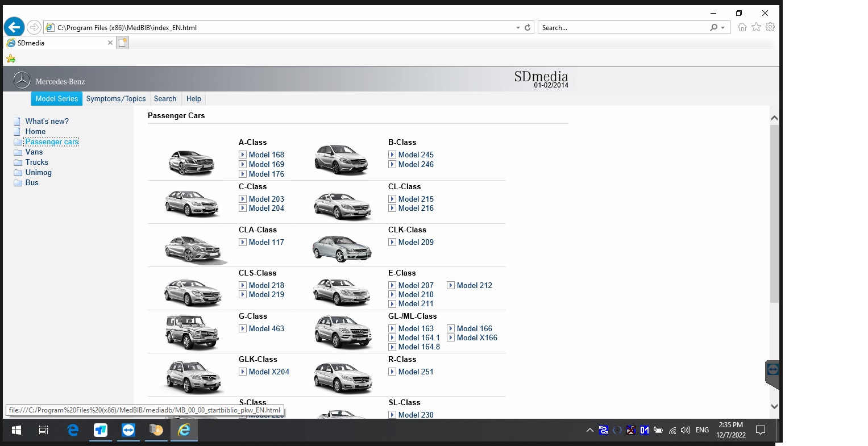The image size is (868, 446).
Task: Open the Model 212 link
Action: click(x=475, y=285)
